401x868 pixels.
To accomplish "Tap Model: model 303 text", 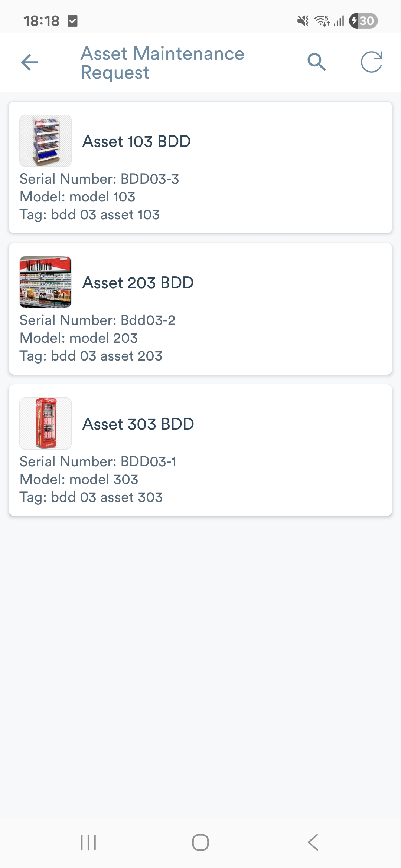I will point(79,479).
